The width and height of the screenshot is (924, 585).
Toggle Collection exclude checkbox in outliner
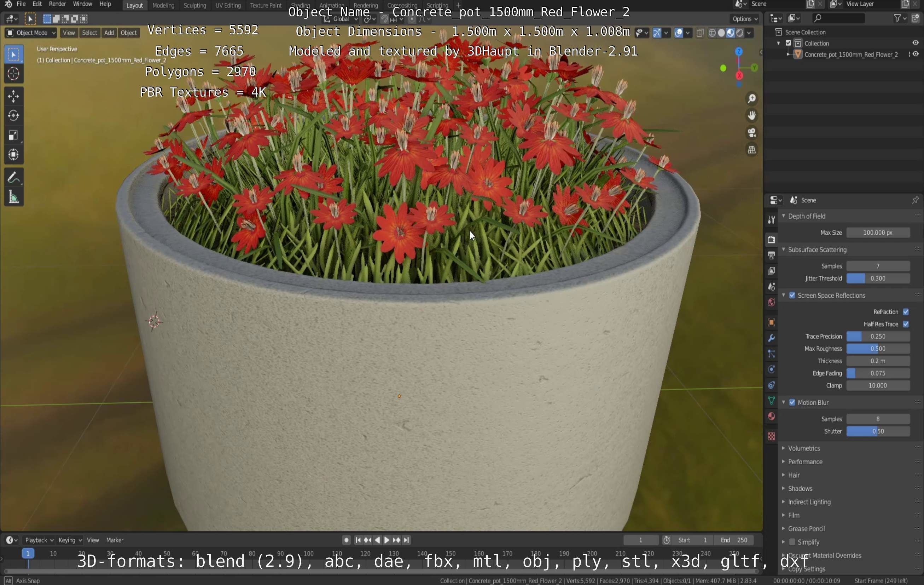(x=789, y=43)
